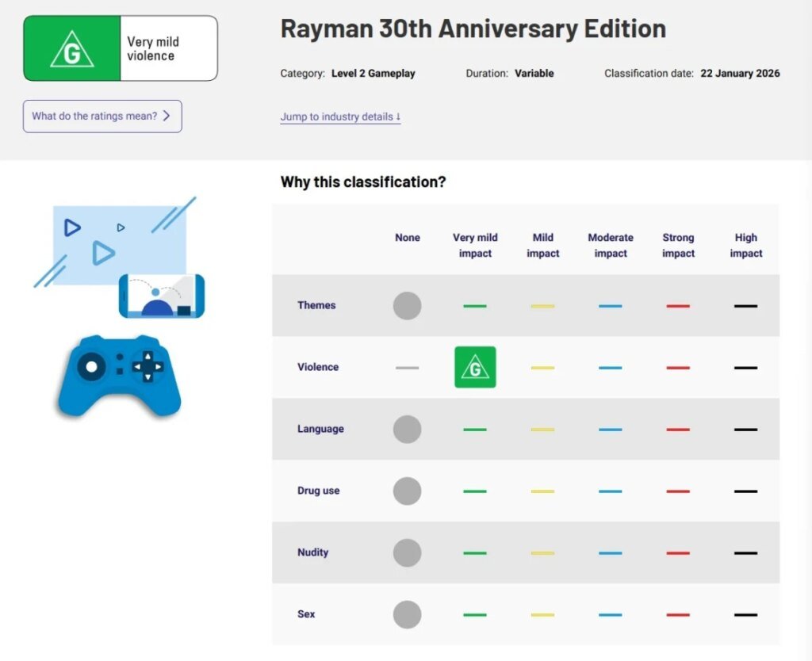
Task: Click the grey None circle for Nudity
Action: tap(407, 553)
